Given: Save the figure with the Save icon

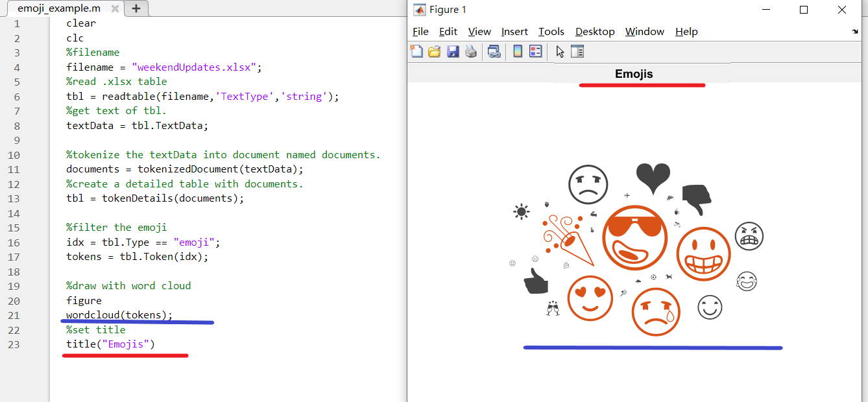Looking at the screenshot, I should point(453,51).
